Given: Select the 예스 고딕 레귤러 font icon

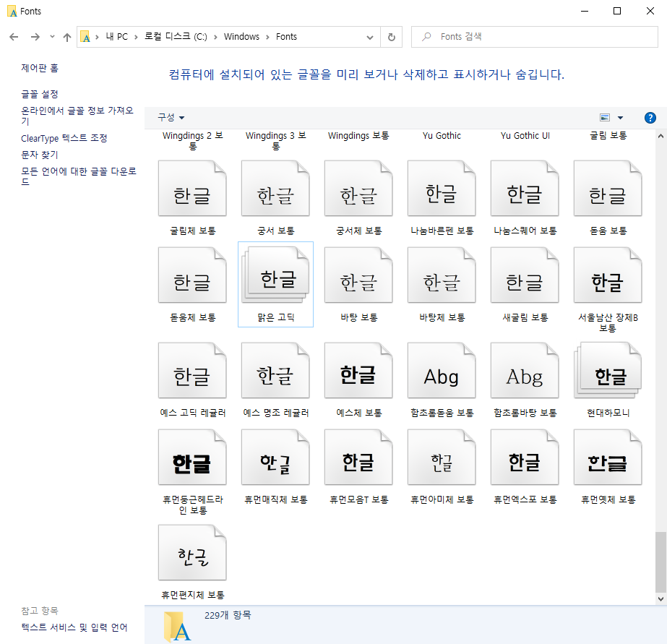Looking at the screenshot, I should tap(192, 371).
